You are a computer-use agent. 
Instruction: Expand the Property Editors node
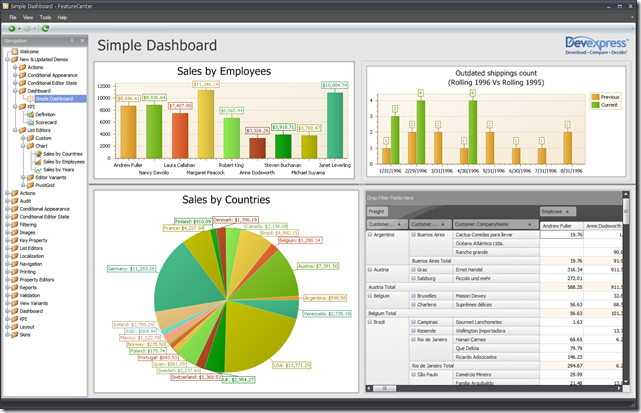pyautogui.click(x=7, y=279)
